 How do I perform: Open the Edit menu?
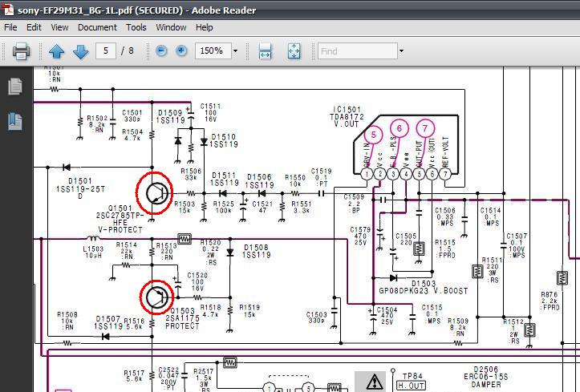pos(34,27)
